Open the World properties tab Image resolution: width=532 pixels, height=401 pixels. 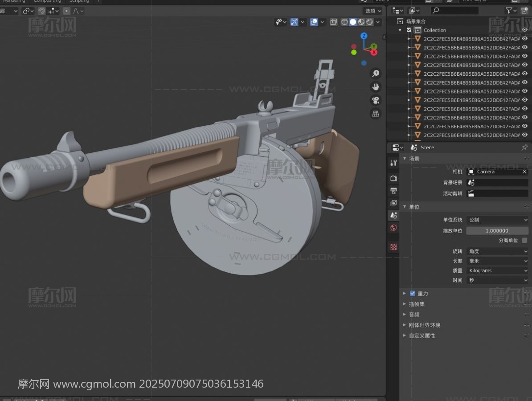tap(393, 228)
